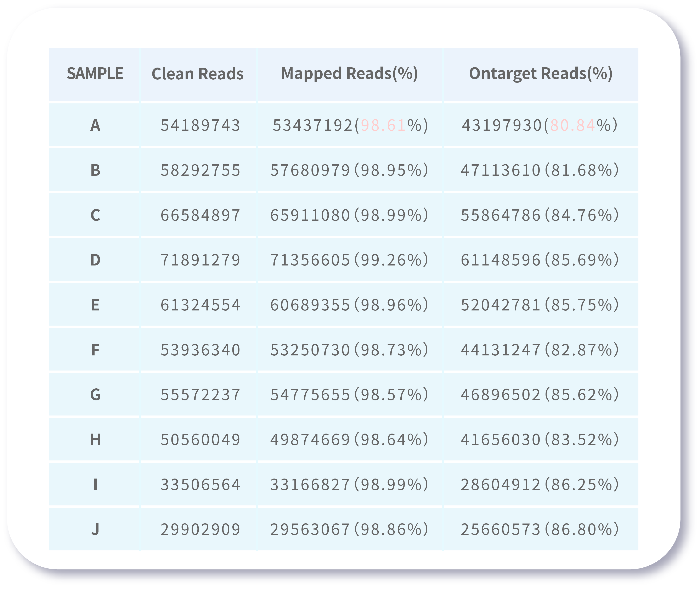Viewport: 700px width, 589px height.
Task: Click the Mapped Reads(%) header
Action: 350,74
